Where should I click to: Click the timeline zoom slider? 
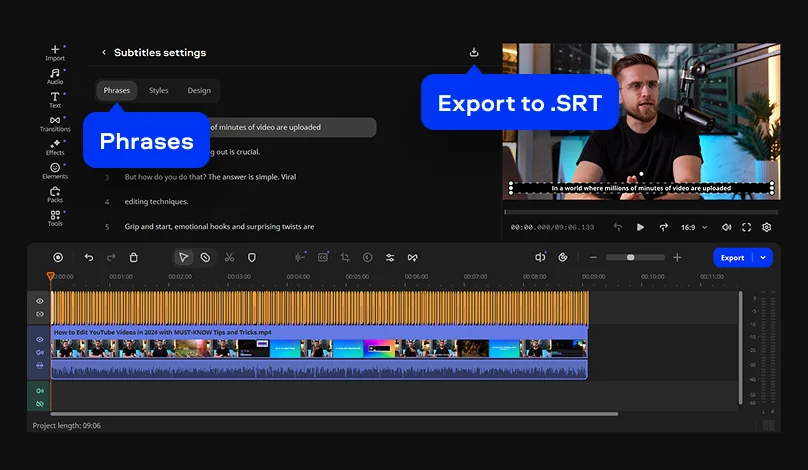click(x=630, y=257)
